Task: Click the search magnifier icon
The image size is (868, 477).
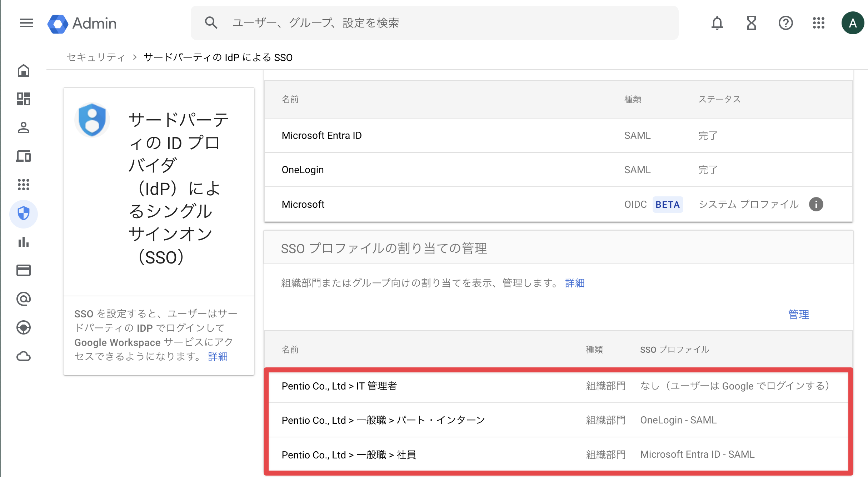Action: pyautogui.click(x=211, y=23)
